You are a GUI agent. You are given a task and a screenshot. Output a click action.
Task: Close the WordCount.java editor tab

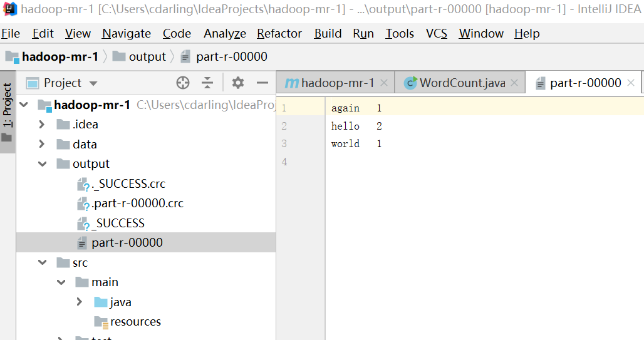(514, 83)
